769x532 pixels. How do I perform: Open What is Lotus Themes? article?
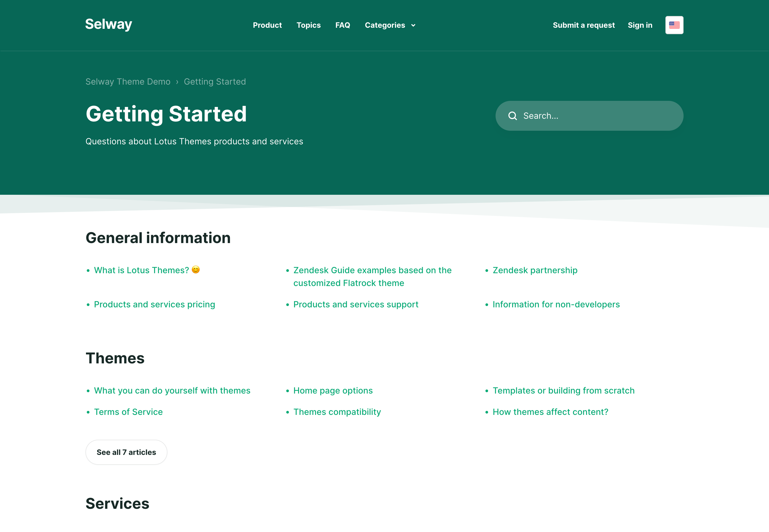[147, 270]
